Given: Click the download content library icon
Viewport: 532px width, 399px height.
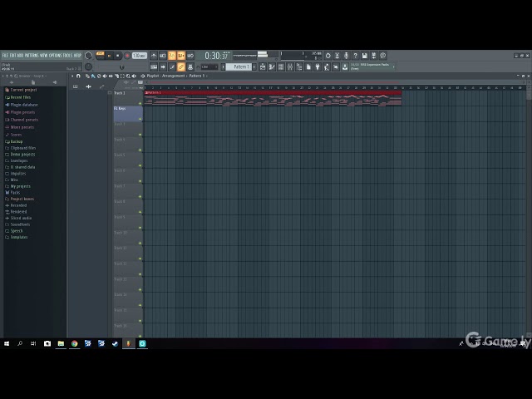Looking at the screenshot, I should [345, 66].
